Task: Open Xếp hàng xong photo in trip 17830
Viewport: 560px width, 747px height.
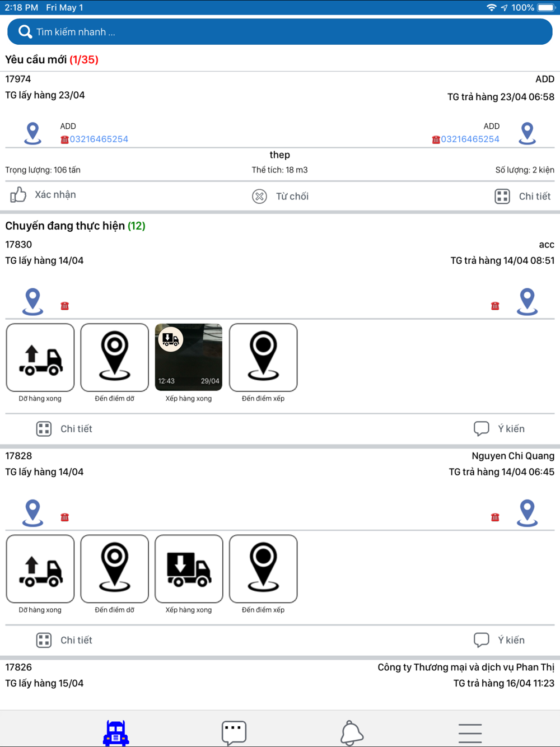Action: tap(189, 358)
